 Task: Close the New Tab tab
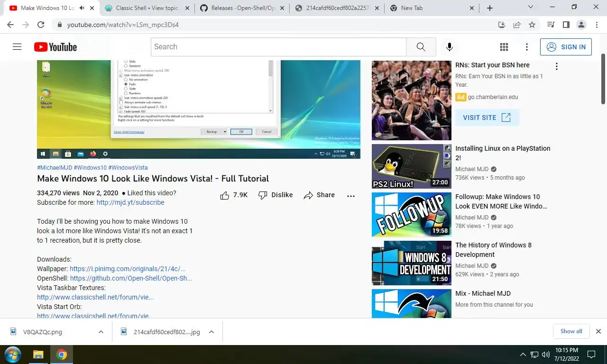tap(471, 8)
